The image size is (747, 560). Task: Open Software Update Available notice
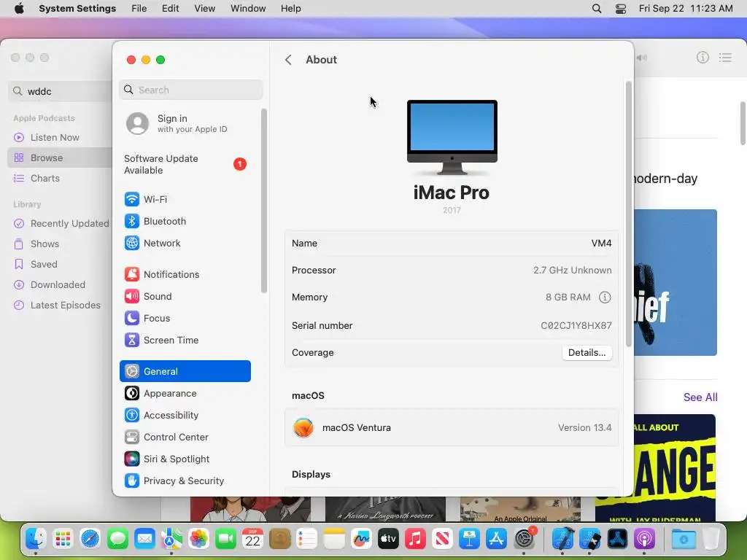click(185, 164)
